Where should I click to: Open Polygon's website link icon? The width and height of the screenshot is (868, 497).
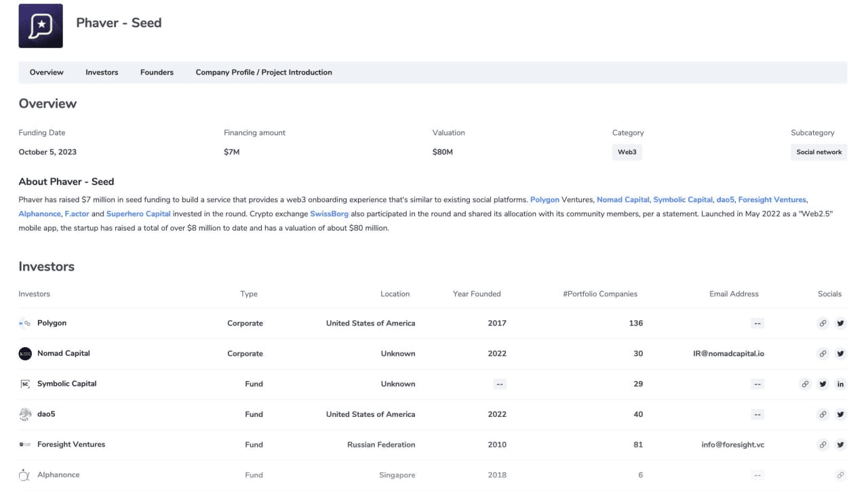(x=823, y=323)
